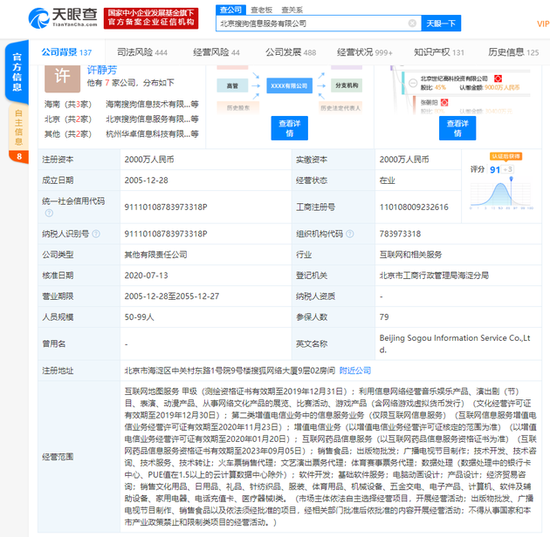This screenshot has height=537, width=550.
Task: Click the 91 score value
Action: 495,170
